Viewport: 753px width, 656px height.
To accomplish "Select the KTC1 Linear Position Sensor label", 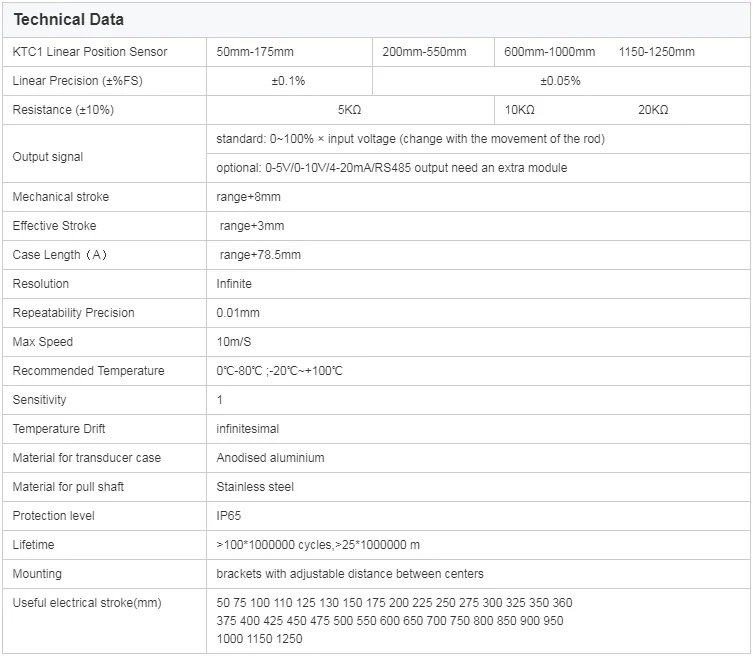I will coord(90,52).
